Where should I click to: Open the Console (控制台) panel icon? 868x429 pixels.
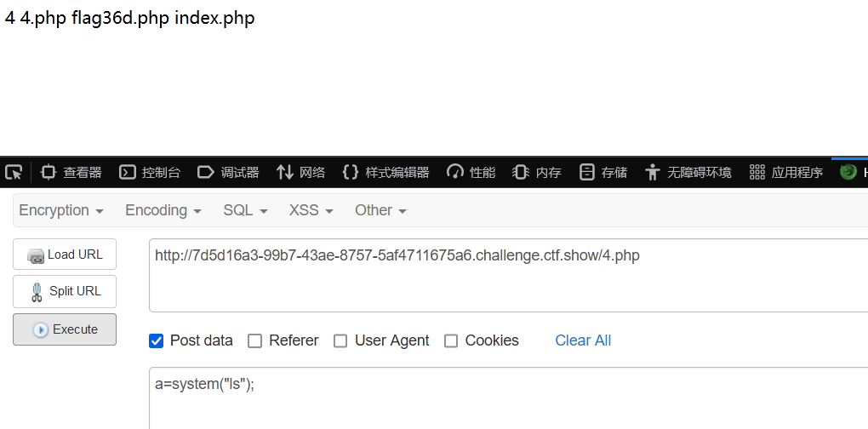[128, 172]
